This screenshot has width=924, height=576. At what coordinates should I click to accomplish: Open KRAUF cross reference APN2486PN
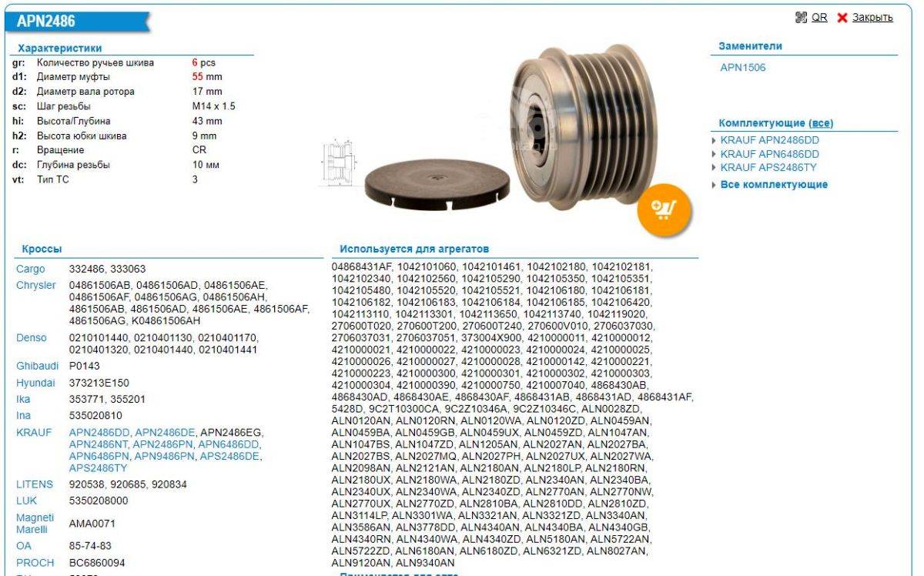coord(163,444)
